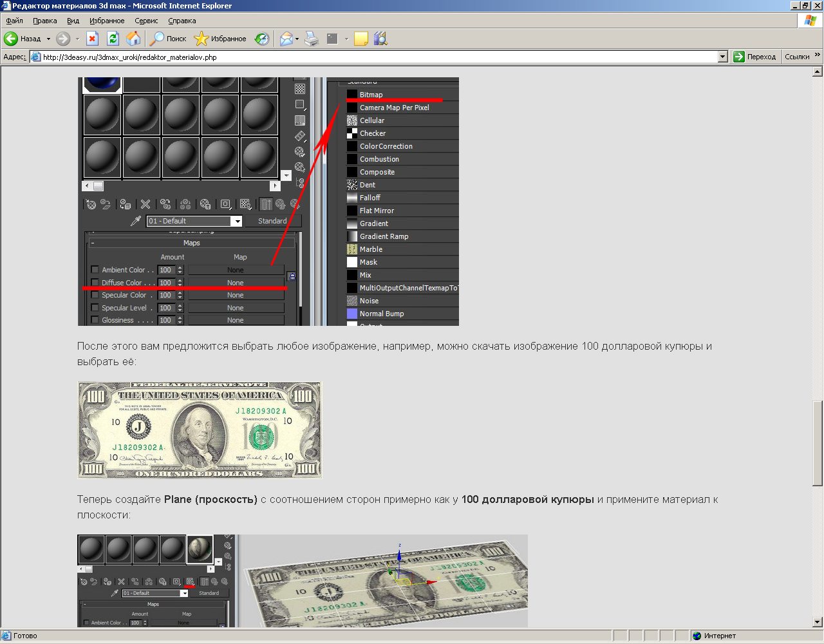
Task: Select the blue sphere material sample slot
Action: [x=102, y=84]
